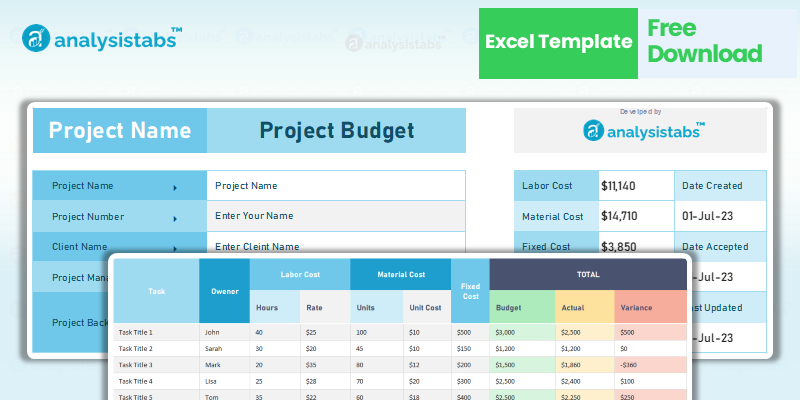Select the actual $2,400 cell
Image resolution: width=800 pixels, height=400 pixels.
coord(585,381)
